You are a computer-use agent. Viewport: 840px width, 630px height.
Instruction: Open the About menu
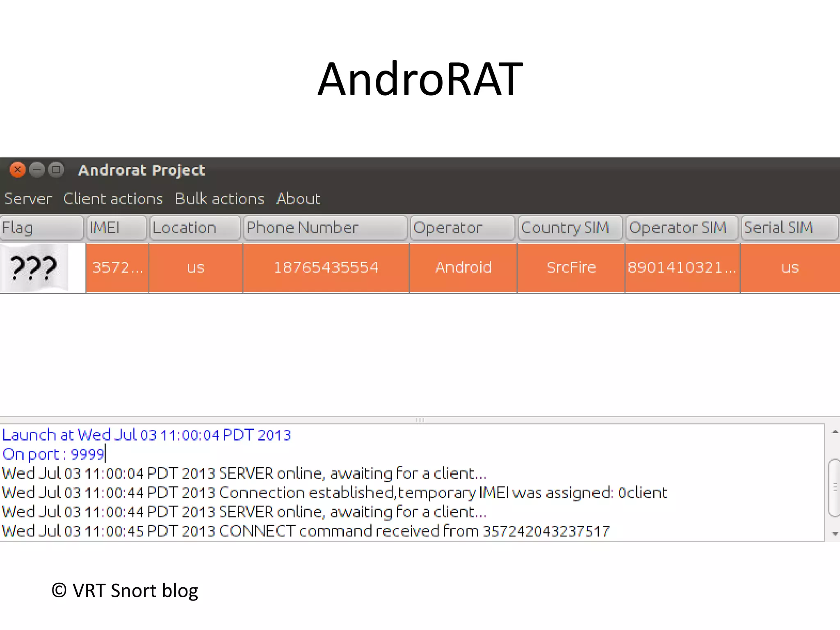298,199
